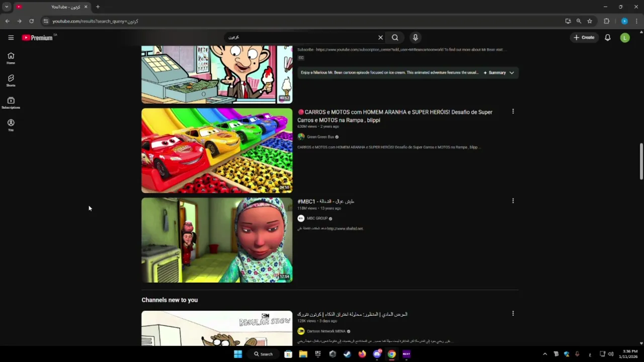Screen dimensions: 644x362
Task: Go to Home in the sidebar
Action: tap(11, 58)
